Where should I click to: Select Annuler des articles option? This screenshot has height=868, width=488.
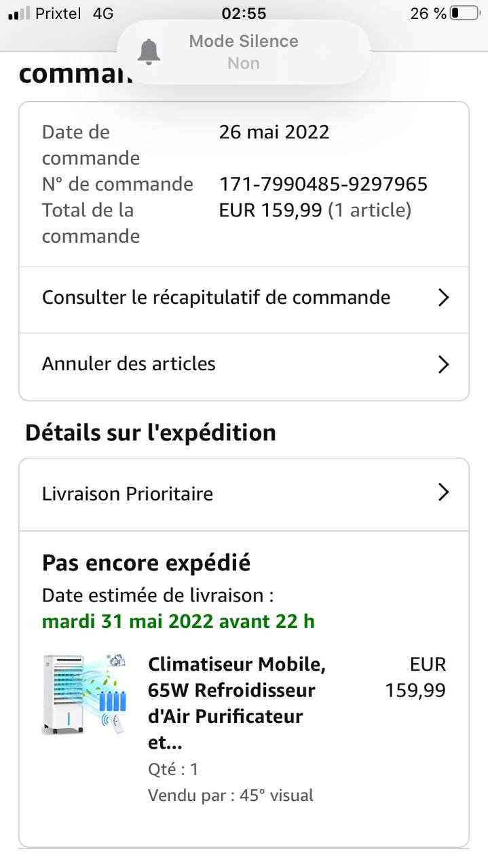coord(129,364)
